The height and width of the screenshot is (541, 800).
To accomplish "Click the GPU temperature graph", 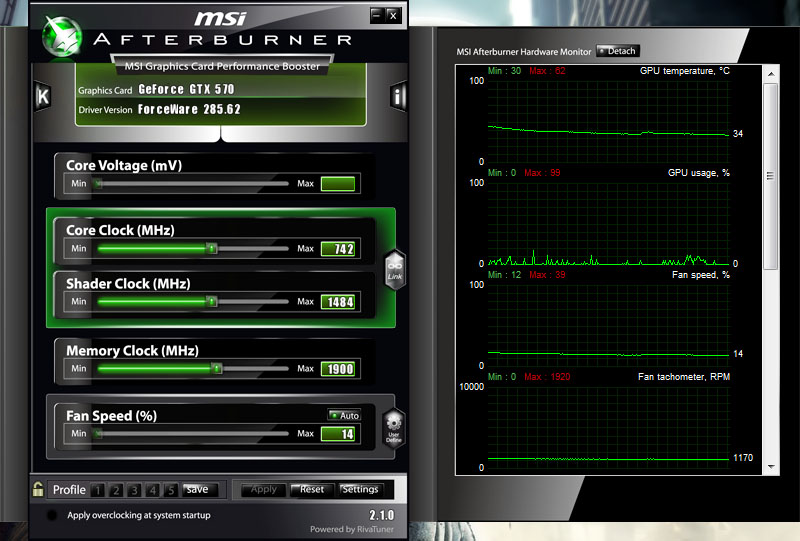I will (x=609, y=121).
